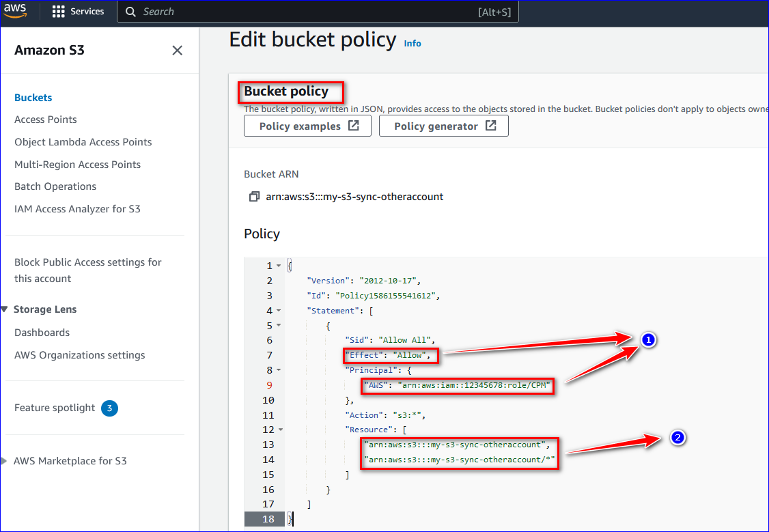
Task: Focus the AWS console search field
Action: 318,12
